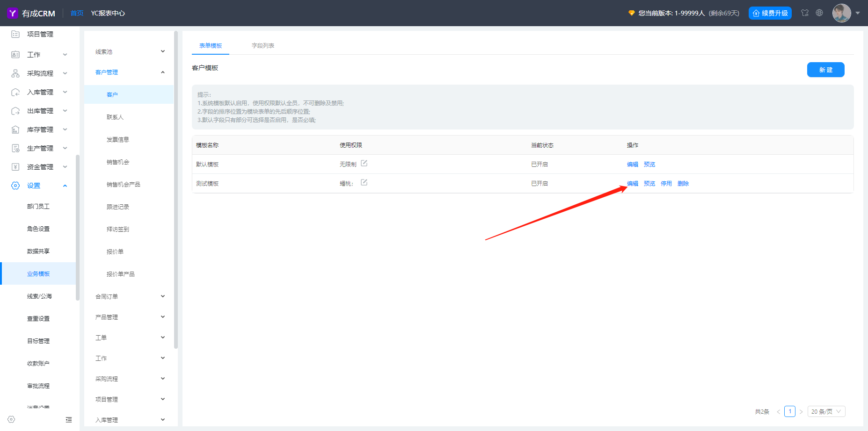The image size is (868, 431).
Task: Click the 出库管理 sidebar icon
Action: coord(15,111)
